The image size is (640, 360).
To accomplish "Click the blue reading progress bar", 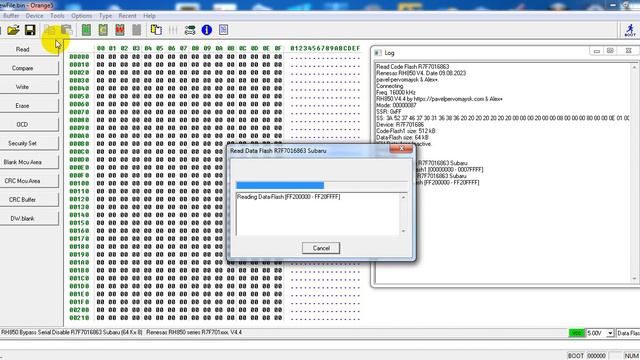I will (x=280, y=185).
